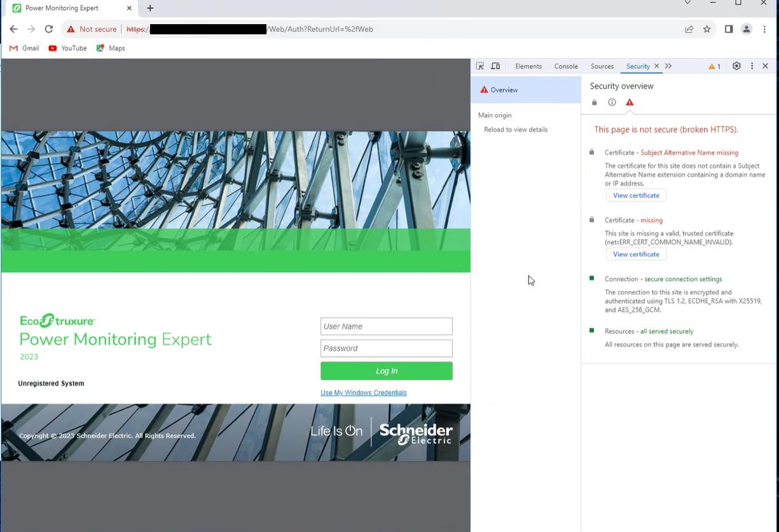This screenshot has width=779, height=532.
Task: Activate the DevTools inspect element picker
Action: click(480, 66)
